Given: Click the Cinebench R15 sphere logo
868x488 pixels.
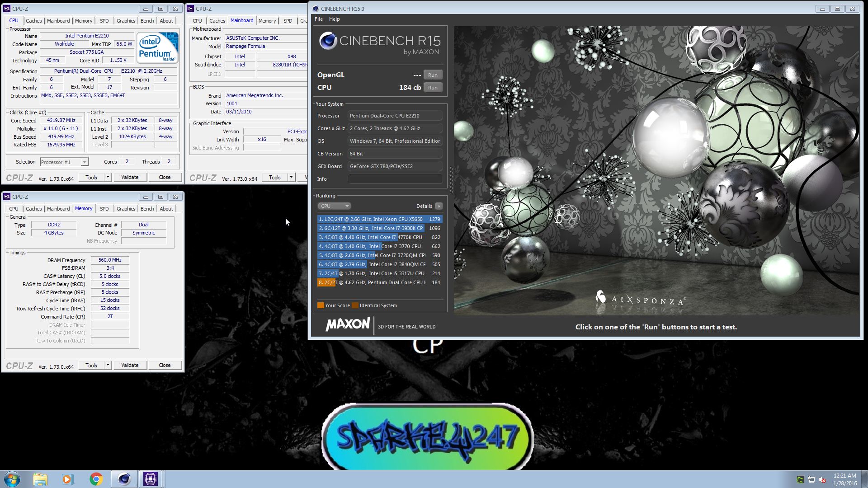Looking at the screenshot, I should click(x=328, y=41).
